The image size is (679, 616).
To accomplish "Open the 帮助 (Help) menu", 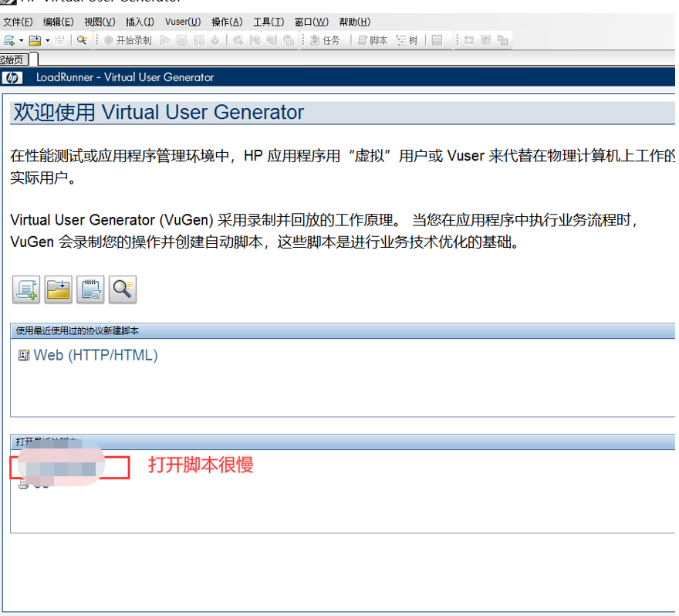I will pos(354,22).
